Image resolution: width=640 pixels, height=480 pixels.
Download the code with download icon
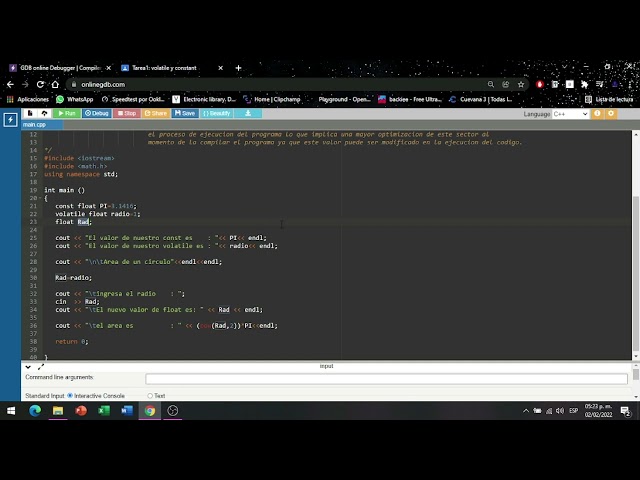coord(248,113)
